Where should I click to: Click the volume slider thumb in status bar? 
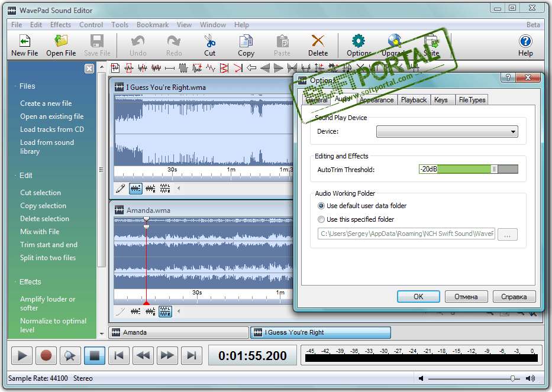click(512, 378)
